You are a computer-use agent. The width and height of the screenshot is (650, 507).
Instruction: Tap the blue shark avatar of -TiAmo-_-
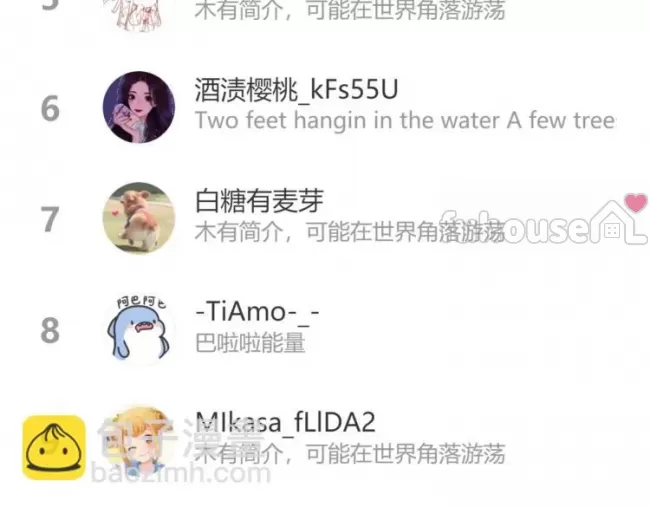click(x=139, y=328)
